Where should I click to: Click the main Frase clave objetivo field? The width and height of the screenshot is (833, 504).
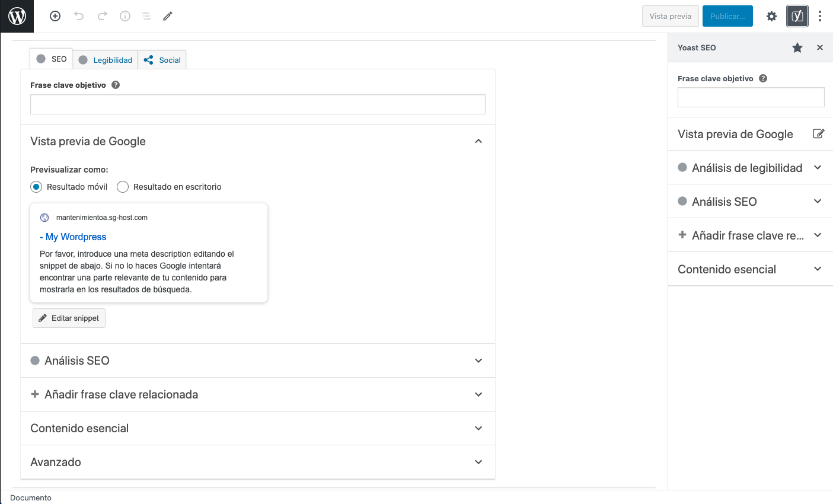pyautogui.click(x=258, y=104)
